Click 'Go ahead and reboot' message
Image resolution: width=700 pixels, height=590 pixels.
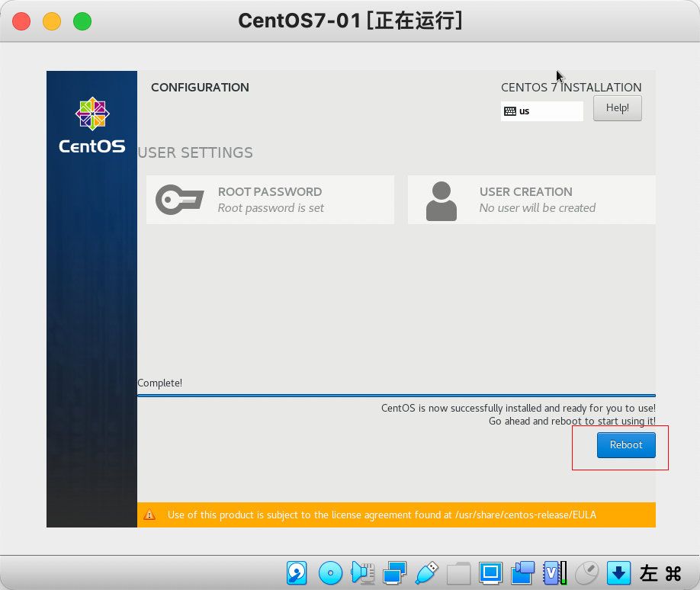coord(573,421)
